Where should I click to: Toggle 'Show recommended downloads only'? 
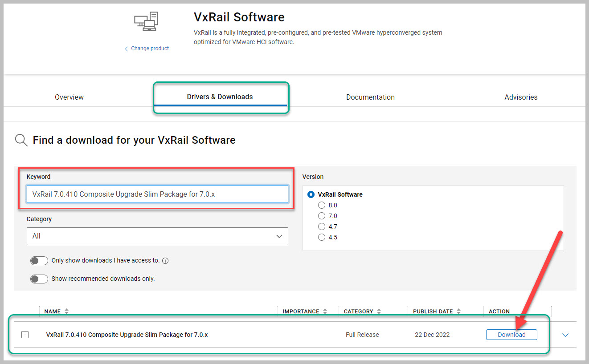(39, 279)
